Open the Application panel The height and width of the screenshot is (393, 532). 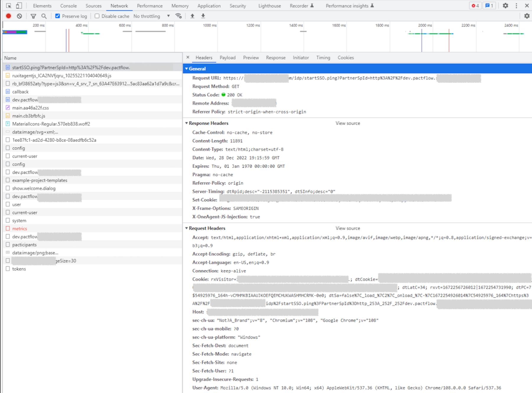pos(209,6)
